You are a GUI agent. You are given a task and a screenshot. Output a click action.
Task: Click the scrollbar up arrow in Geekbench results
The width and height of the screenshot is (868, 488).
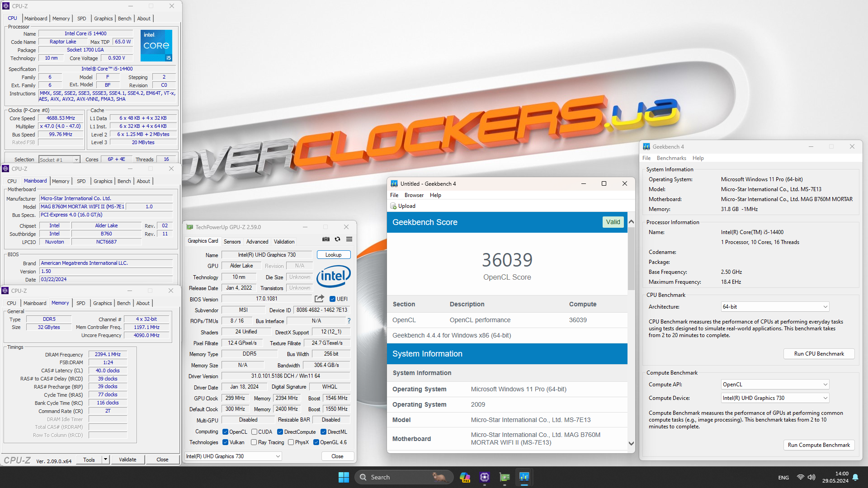coord(631,222)
